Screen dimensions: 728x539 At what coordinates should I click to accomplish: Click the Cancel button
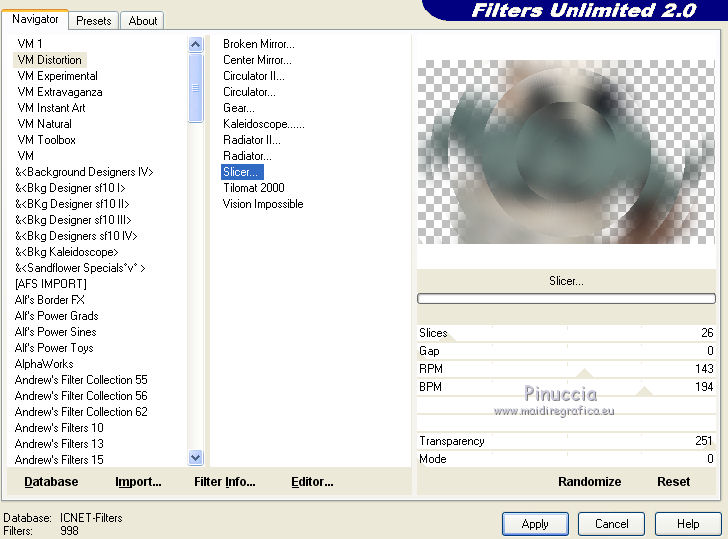[x=611, y=524]
